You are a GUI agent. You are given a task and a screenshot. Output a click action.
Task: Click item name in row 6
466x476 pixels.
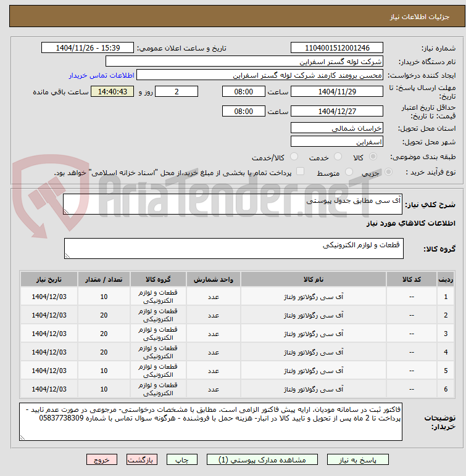click(314, 389)
